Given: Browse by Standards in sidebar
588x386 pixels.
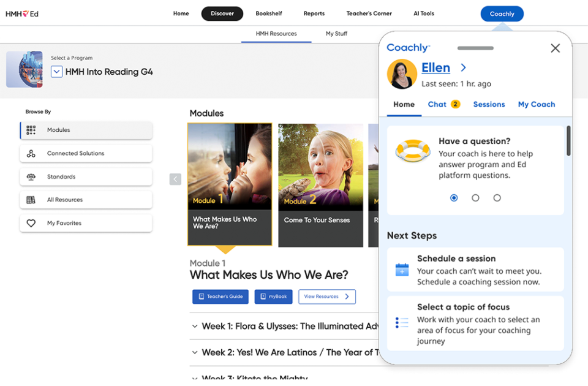Looking at the screenshot, I should point(86,176).
